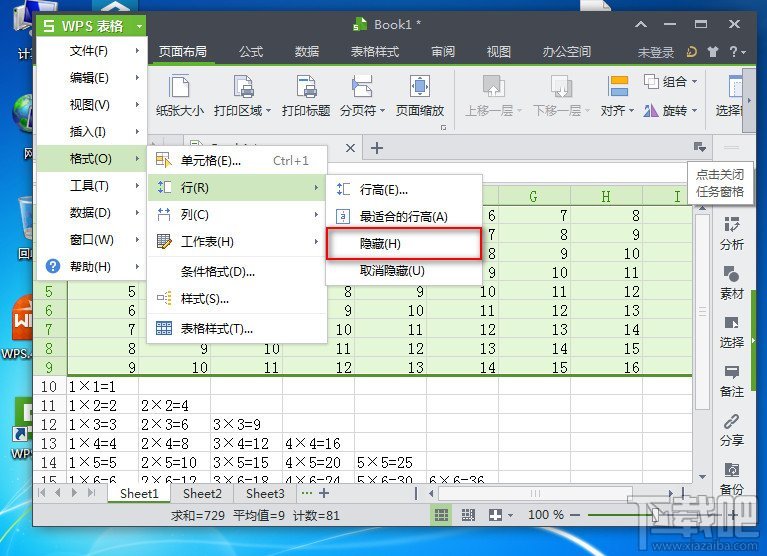Viewport: 767px width, 556px height.
Task: Open the 素材 materials sidebar panel
Action: (731, 283)
